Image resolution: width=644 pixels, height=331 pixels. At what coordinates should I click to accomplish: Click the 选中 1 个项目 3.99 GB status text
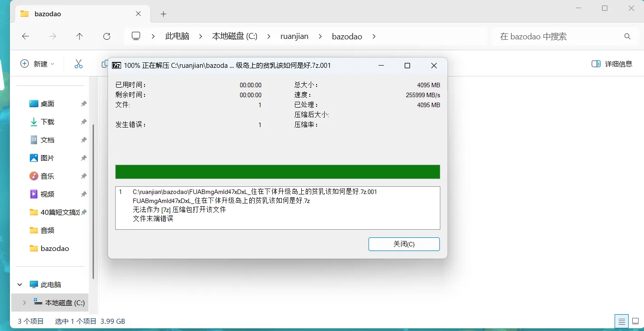point(90,322)
